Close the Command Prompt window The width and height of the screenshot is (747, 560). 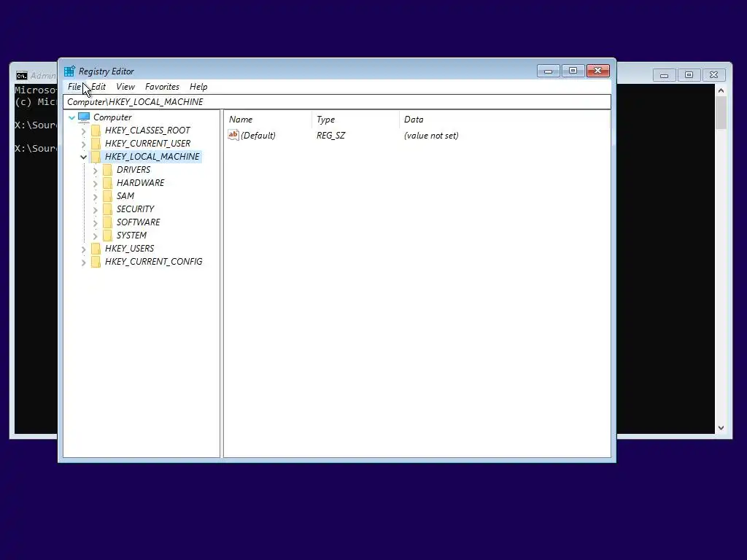tap(713, 75)
